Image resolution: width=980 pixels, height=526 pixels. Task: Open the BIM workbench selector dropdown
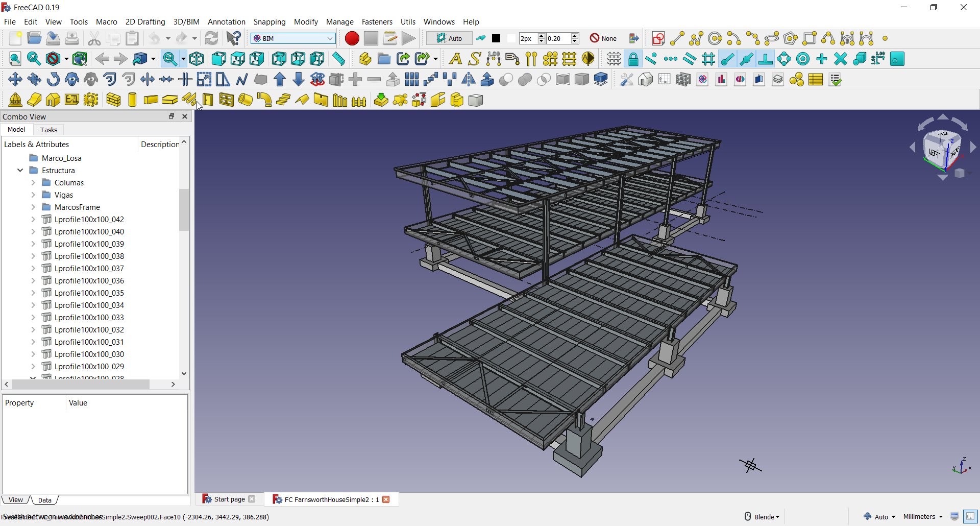[x=293, y=38]
